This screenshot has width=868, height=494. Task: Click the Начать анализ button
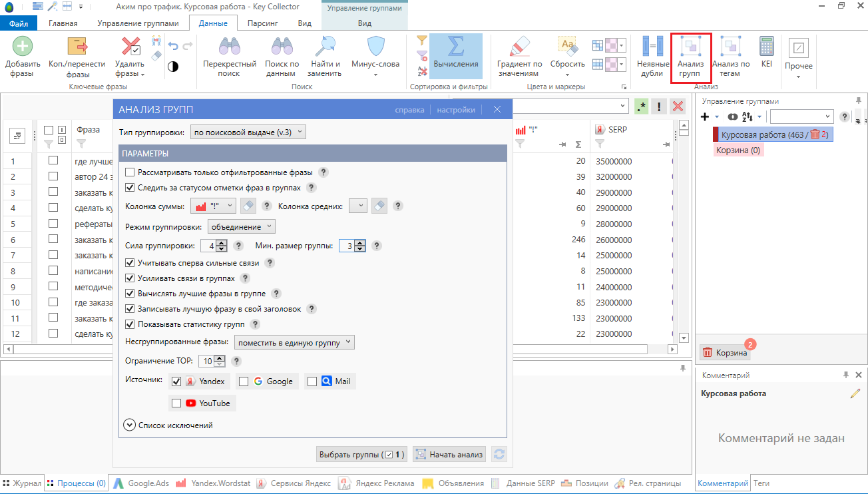coord(449,455)
